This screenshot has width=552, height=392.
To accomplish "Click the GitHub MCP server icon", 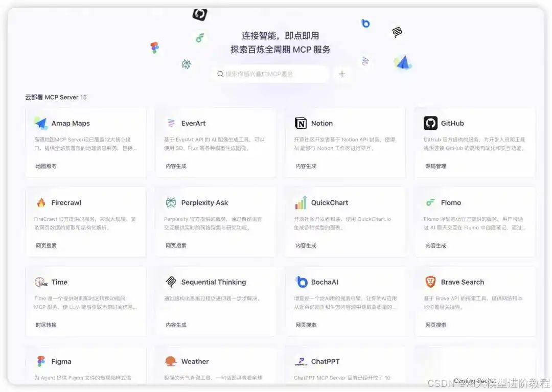I will [x=432, y=123].
